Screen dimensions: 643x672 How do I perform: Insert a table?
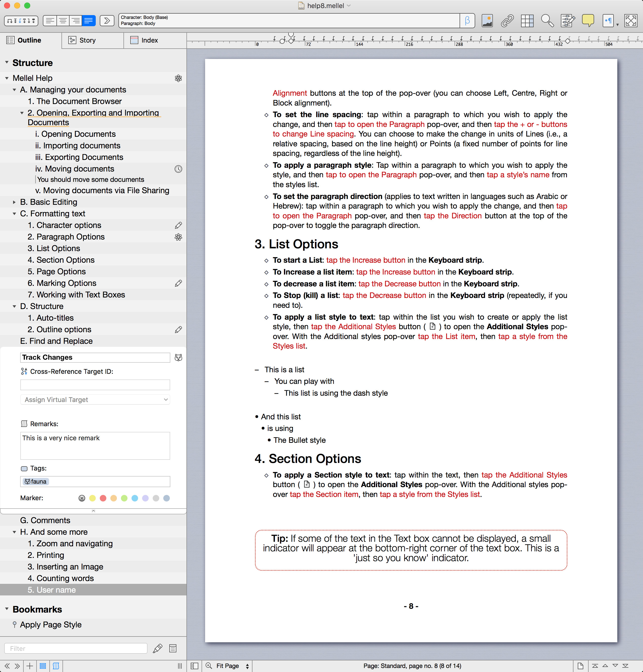527,21
